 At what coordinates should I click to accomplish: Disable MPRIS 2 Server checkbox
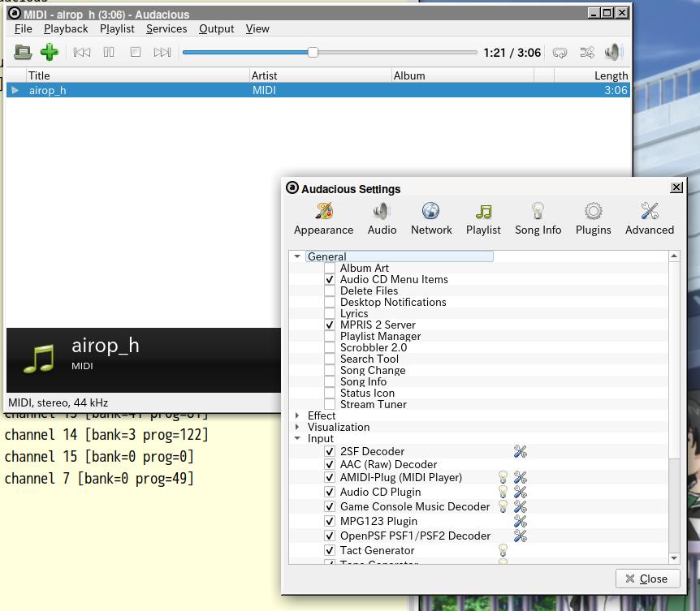click(330, 325)
